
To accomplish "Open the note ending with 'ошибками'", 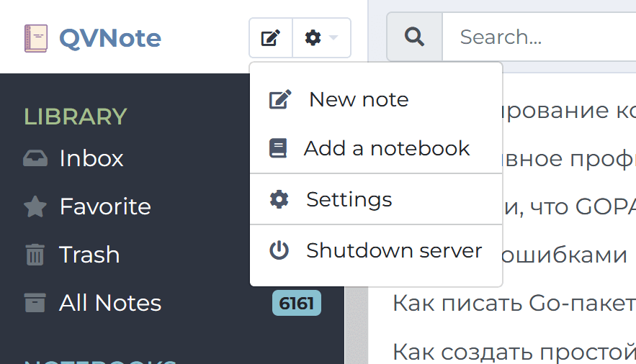I will [565, 255].
